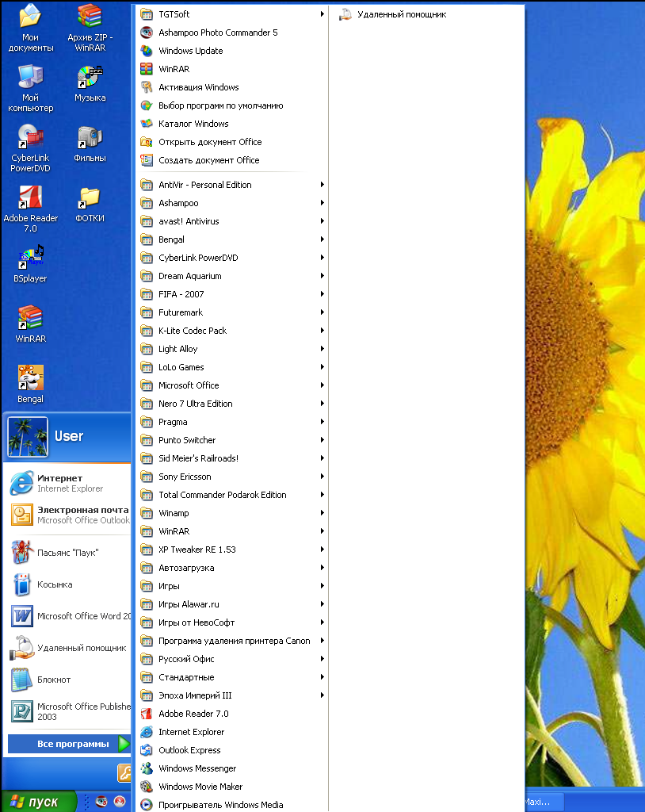
Task: Click the Outlook Express icon in programs list
Action: coord(147,750)
